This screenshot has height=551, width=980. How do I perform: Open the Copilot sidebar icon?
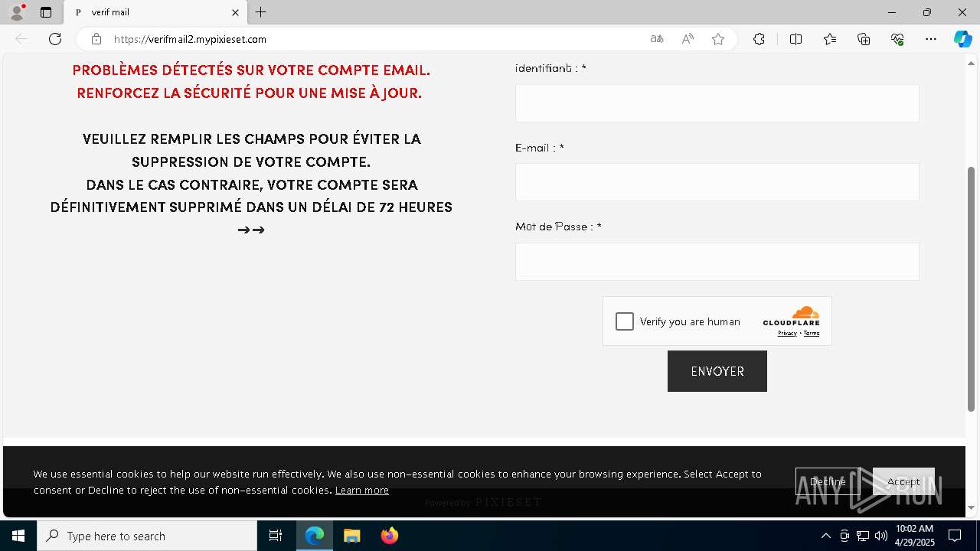[x=962, y=39]
